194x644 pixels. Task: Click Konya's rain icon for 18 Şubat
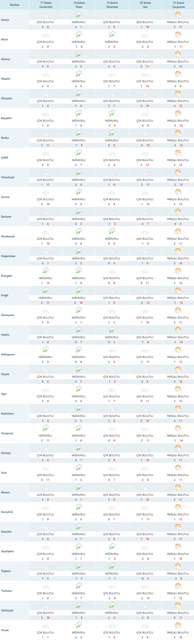pos(79,15)
